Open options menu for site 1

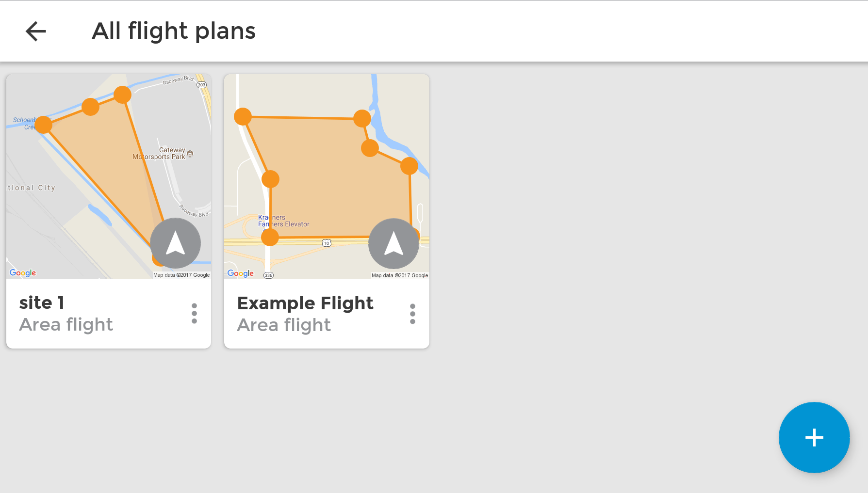[194, 314]
